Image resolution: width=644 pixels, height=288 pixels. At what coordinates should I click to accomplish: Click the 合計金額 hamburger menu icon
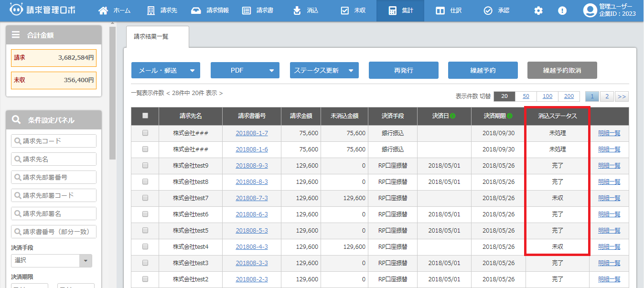coord(16,35)
